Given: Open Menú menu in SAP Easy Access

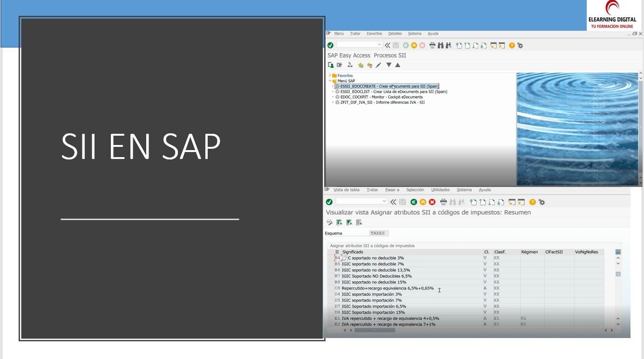Looking at the screenshot, I should 339,34.
